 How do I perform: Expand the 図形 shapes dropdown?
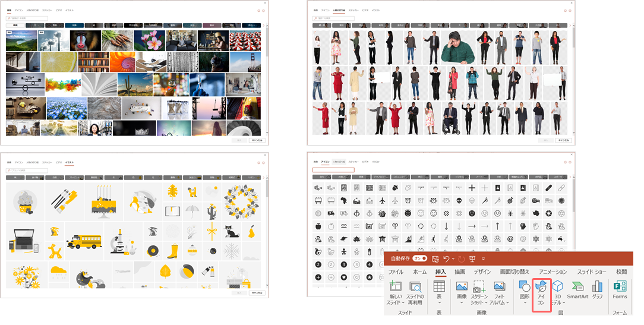(525, 302)
